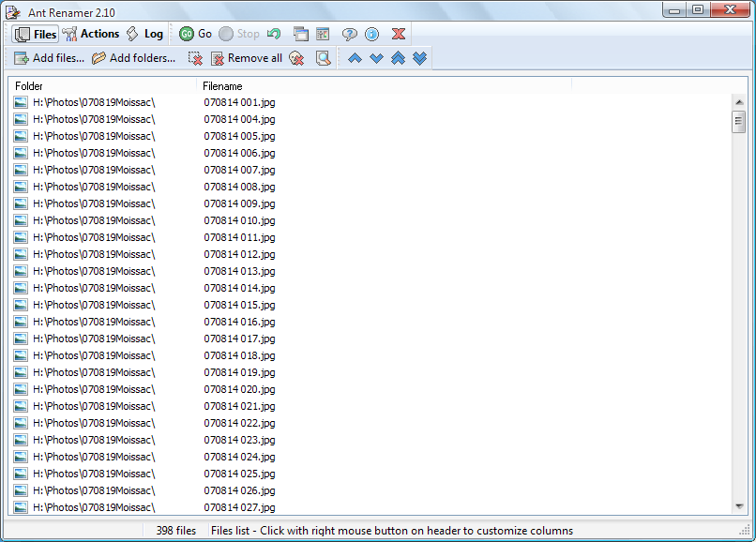This screenshot has height=542, width=756.
Task: Remove selected files icon
Action: tap(195, 58)
